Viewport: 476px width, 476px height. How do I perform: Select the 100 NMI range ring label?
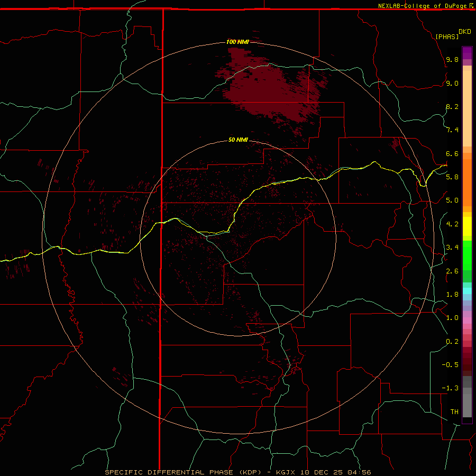point(237,42)
